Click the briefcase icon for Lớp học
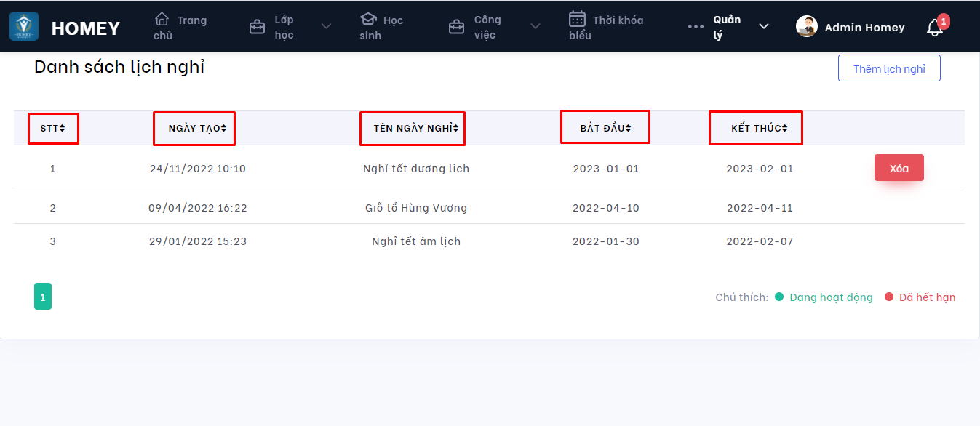 [257, 28]
